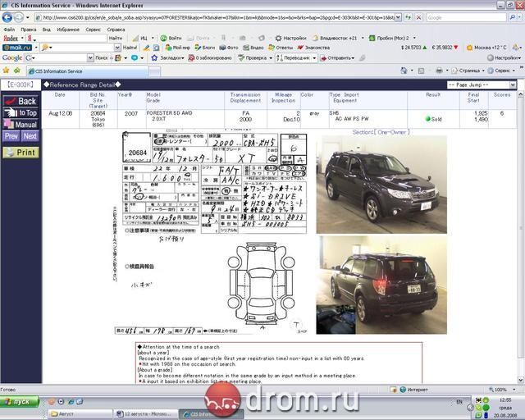Click the Google logo on toolbar

(12, 57)
